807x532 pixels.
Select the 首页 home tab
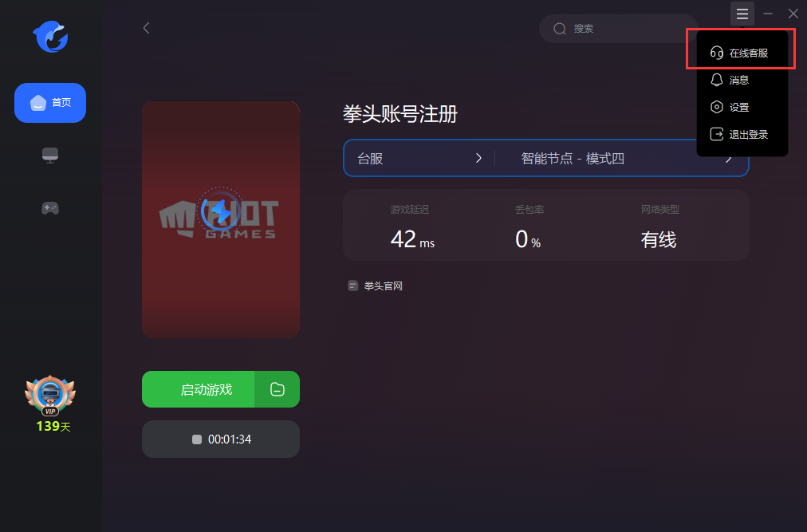click(50, 102)
